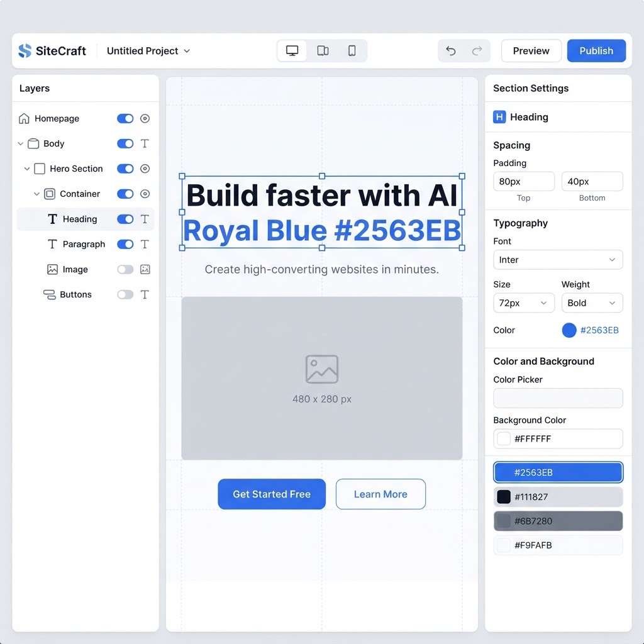This screenshot has width=644, height=644.
Task: Click the empty Color Picker field
Action: pyautogui.click(x=558, y=398)
